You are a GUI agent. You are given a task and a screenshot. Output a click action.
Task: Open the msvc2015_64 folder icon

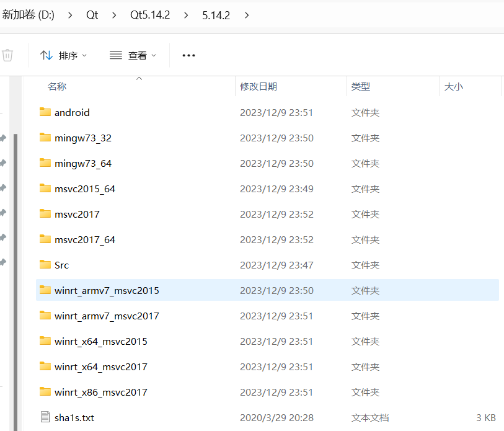tap(45, 189)
